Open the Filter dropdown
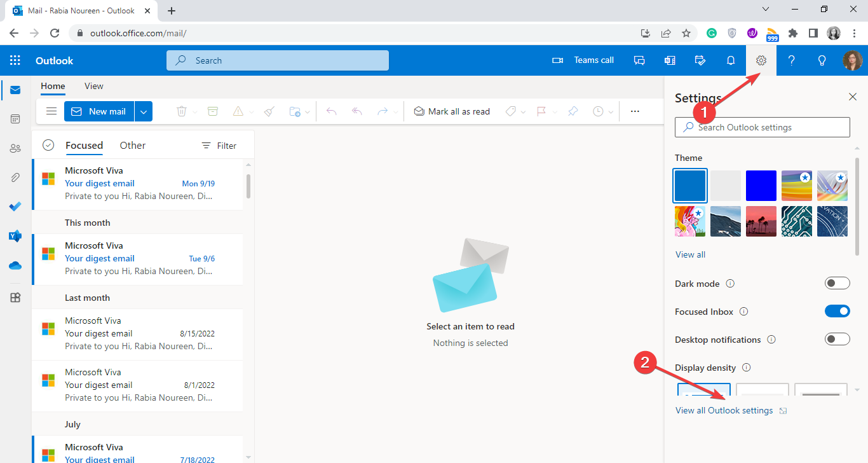Image resolution: width=868 pixels, height=463 pixels. [219, 145]
